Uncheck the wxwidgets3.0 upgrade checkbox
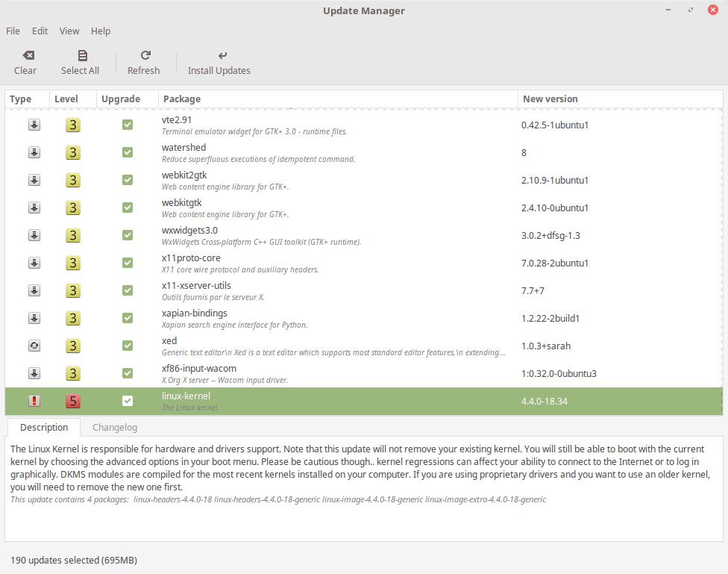The width and height of the screenshot is (728, 574). (128, 235)
